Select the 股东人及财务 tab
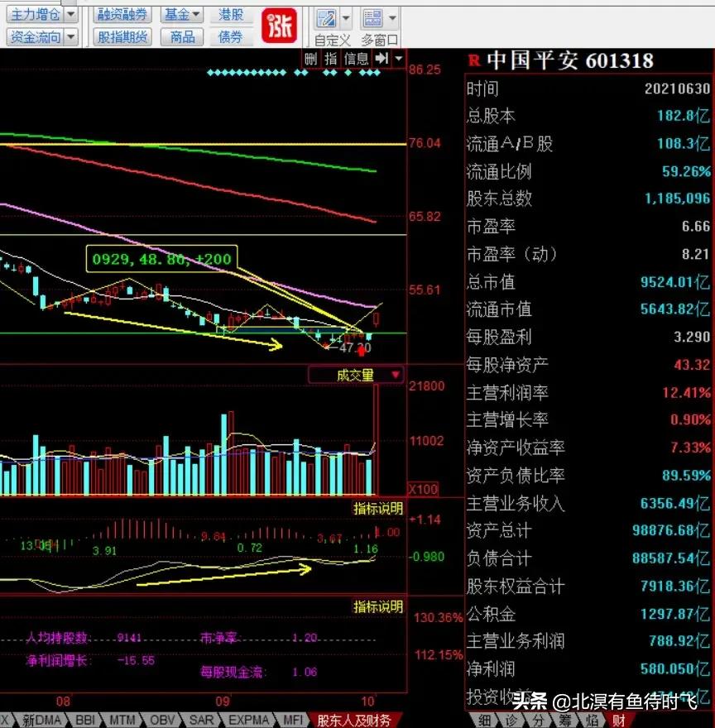 coord(354,720)
